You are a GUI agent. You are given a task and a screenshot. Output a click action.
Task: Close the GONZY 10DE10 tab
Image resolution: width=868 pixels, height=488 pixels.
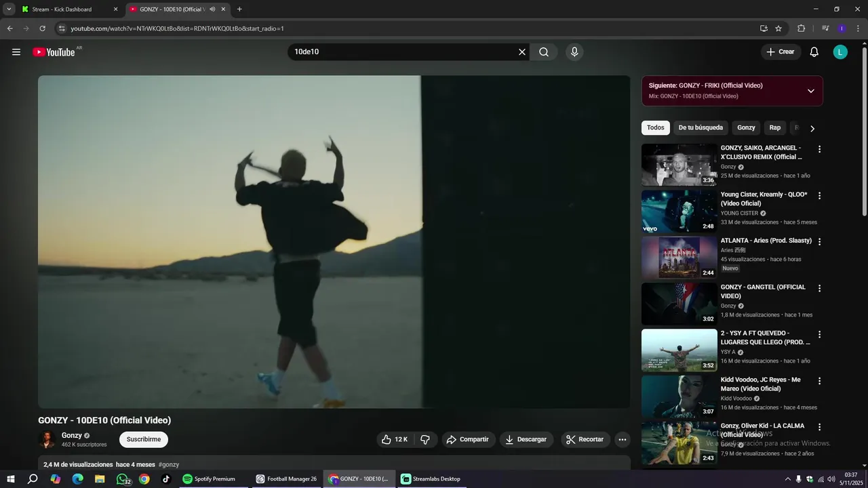point(223,9)
